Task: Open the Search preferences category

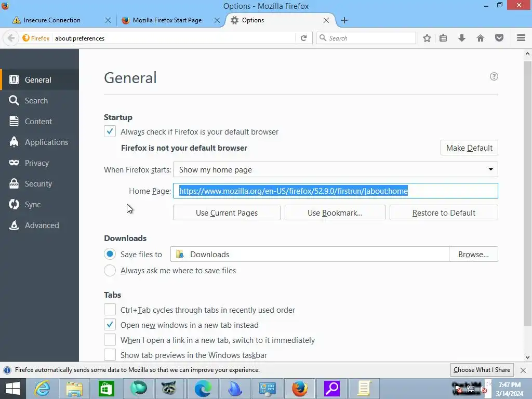Action: [x=39, y=100]
